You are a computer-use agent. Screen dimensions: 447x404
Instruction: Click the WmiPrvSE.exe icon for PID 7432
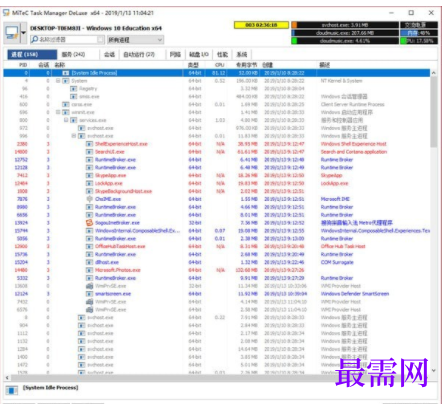(x=89, y=302)
